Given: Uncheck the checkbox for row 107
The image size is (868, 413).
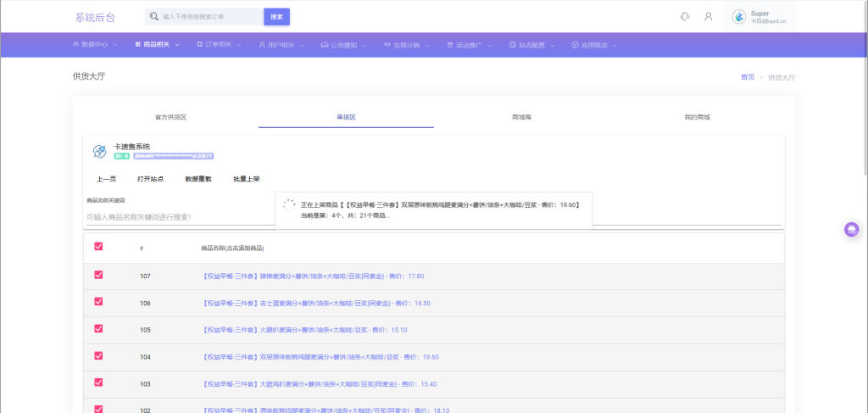Looking at the screenshot, I should (98, 275).
